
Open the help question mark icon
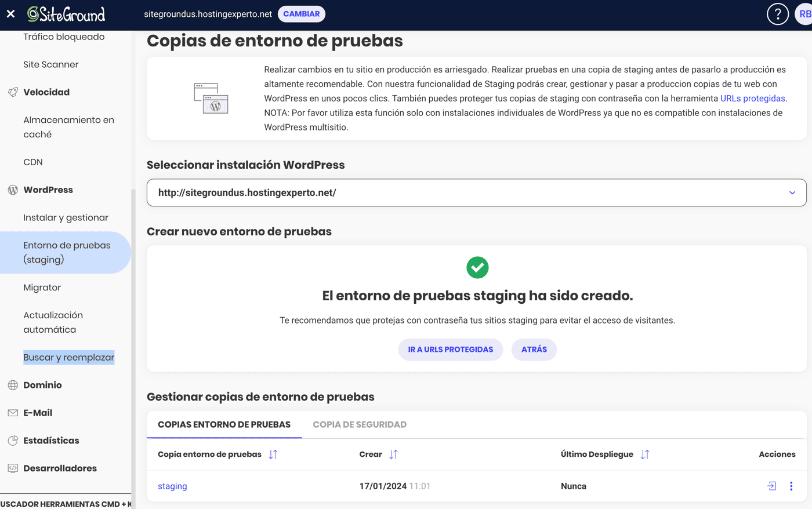pos(777,14)
